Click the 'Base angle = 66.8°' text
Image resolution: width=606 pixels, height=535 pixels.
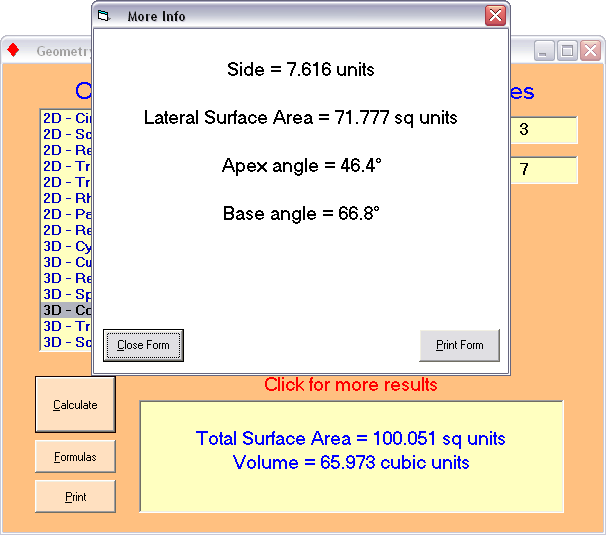pos(301,214)
